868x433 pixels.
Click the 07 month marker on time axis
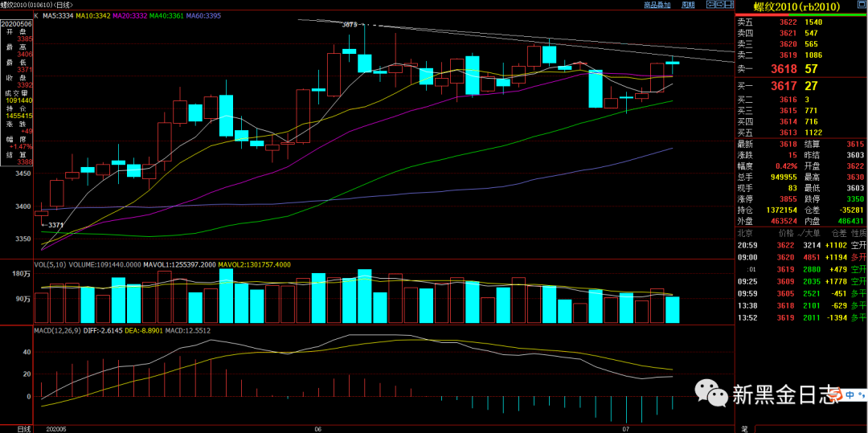(627, 428)
